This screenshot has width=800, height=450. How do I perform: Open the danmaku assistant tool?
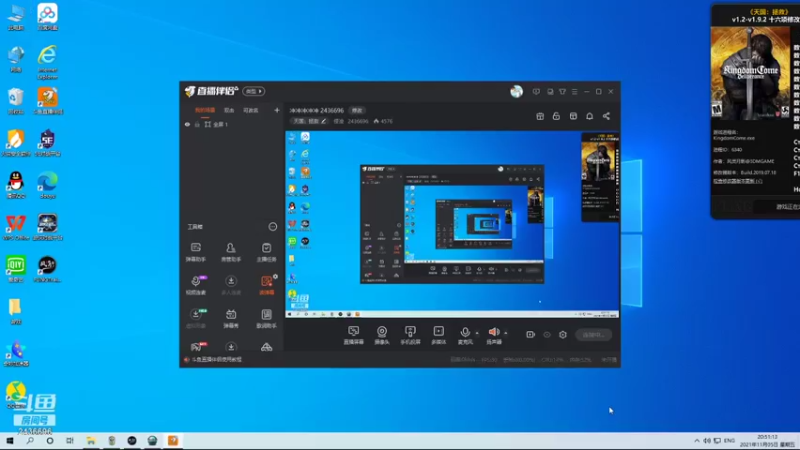tap(195, 252)
